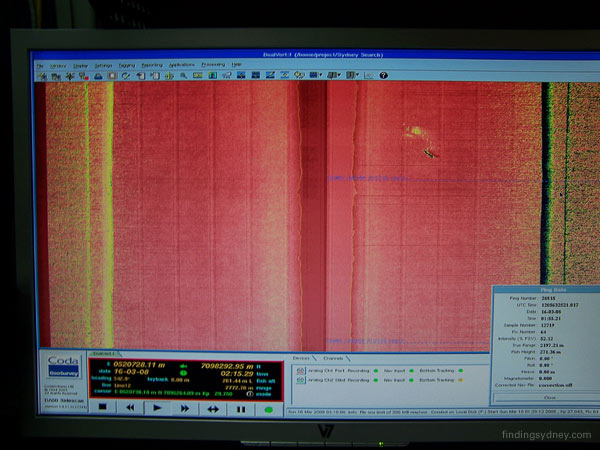The width and height of the screenshot is (600, 450).
Task: Click the Coda Geosurvey logo
Action: pyautogui.click(x=63, y=366)
